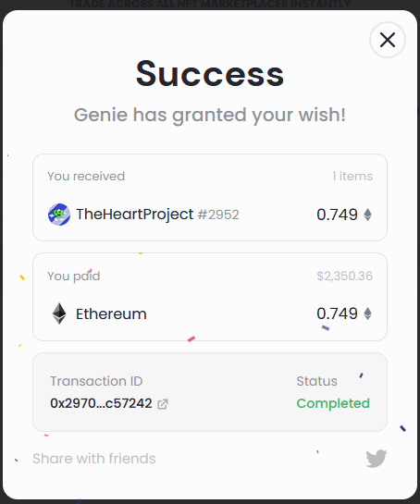Click the Transaction ID label
Screen dimensions: 420x504
tap(96, 381)
